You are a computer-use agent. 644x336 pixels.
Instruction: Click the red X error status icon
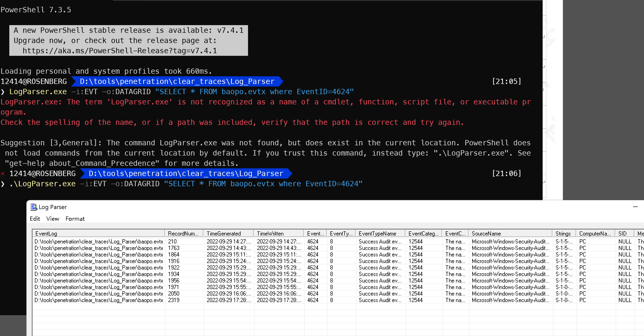[3, 173]
